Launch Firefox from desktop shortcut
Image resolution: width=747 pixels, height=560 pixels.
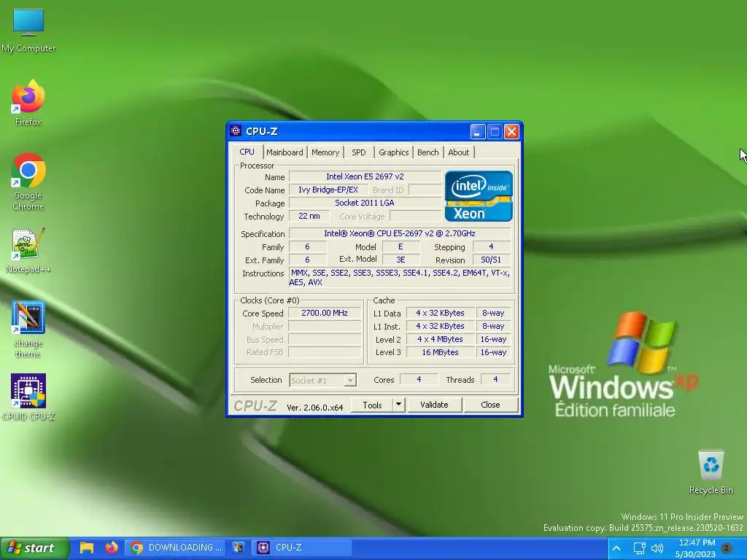coord(28,102)
